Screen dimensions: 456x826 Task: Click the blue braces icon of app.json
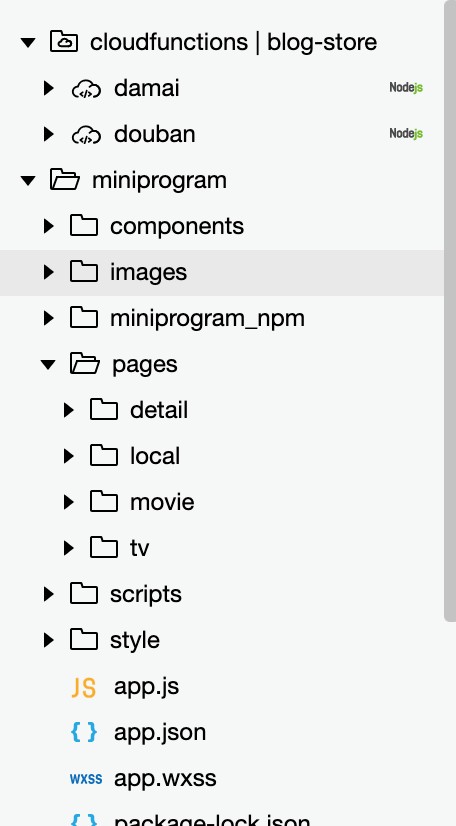coord(84,732)
